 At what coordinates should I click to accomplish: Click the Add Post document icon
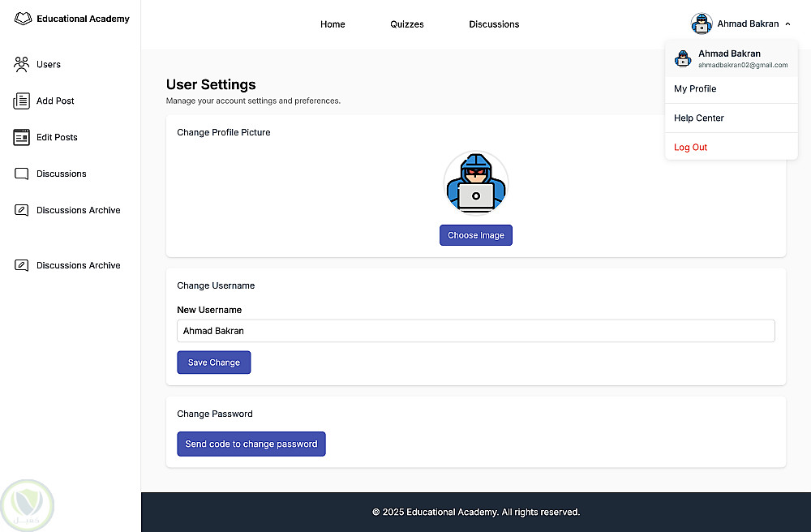22,101
